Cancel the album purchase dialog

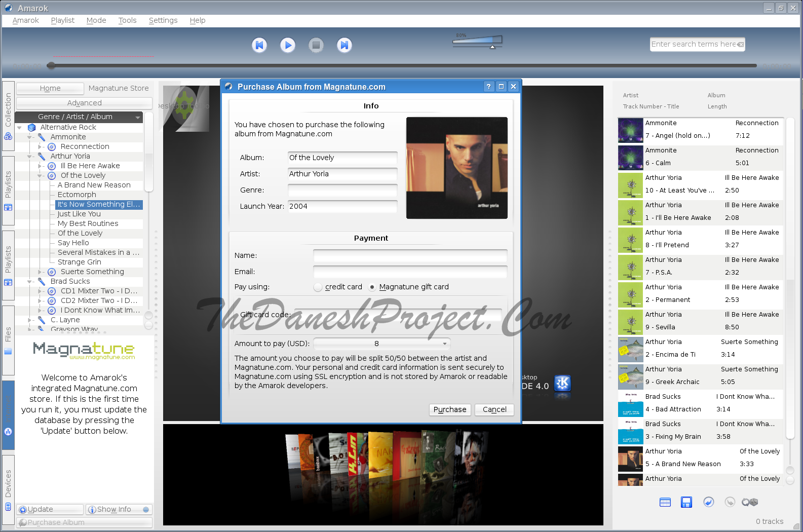coord(494,409)
